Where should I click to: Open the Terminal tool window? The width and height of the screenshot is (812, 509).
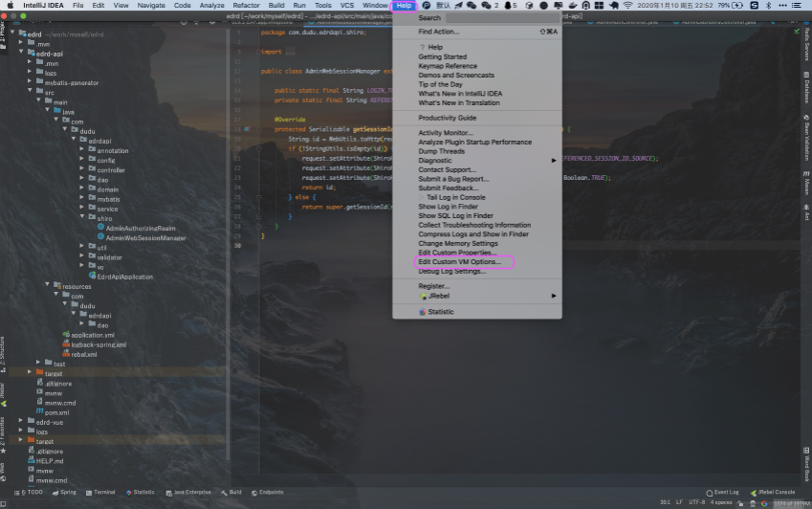tap(103, 492)
